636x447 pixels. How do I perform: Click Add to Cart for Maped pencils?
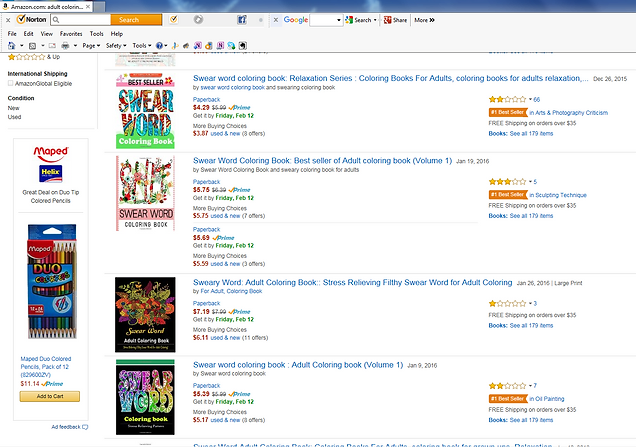[x=50, y=396]
